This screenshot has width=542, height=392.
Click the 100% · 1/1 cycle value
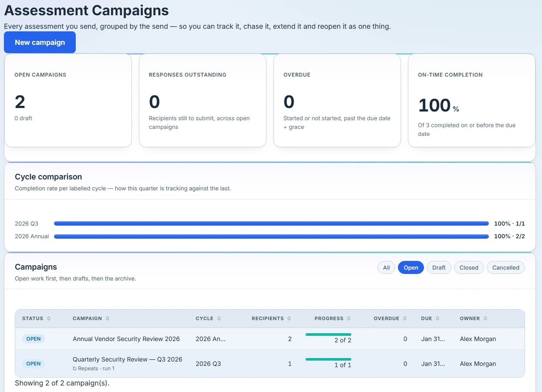click(509, 223)
